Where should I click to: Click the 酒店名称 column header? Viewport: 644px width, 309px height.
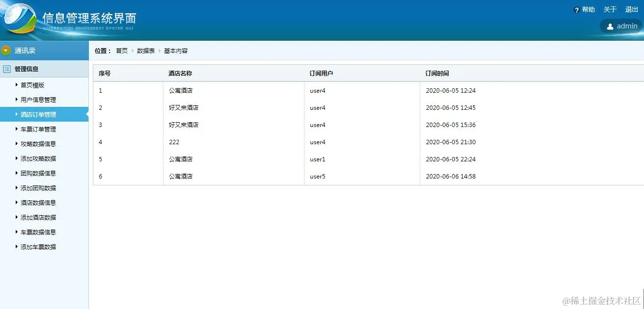[180, 74]
